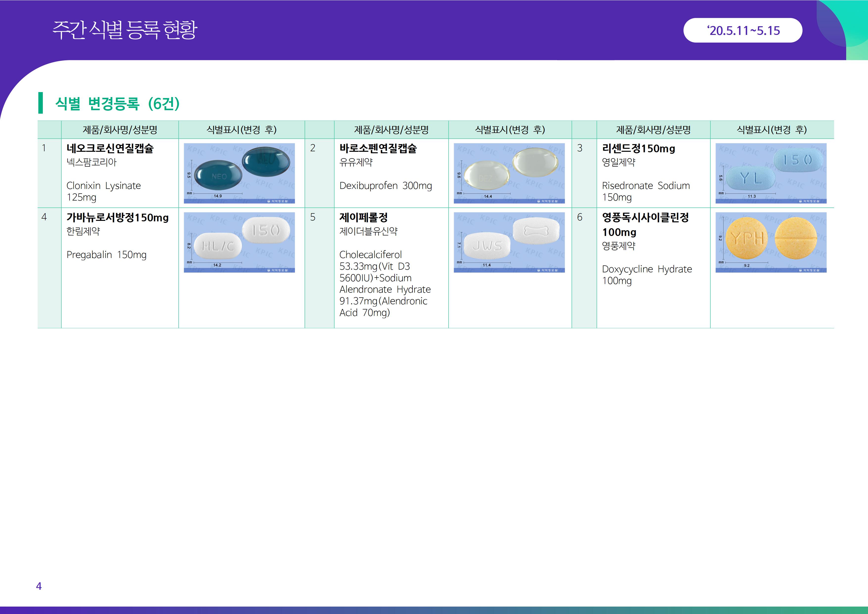This screenshot has height=614, width=868.
Task: Select the 네오크로신연질캡슐 product name
Action: [110, 148]
